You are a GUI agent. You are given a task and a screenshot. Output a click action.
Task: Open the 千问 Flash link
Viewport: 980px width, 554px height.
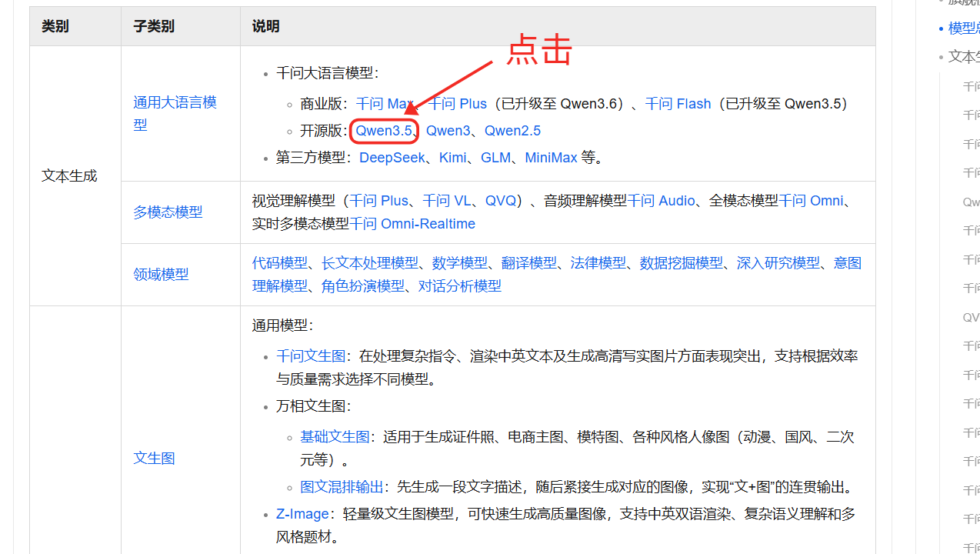(x=678, y=104)
